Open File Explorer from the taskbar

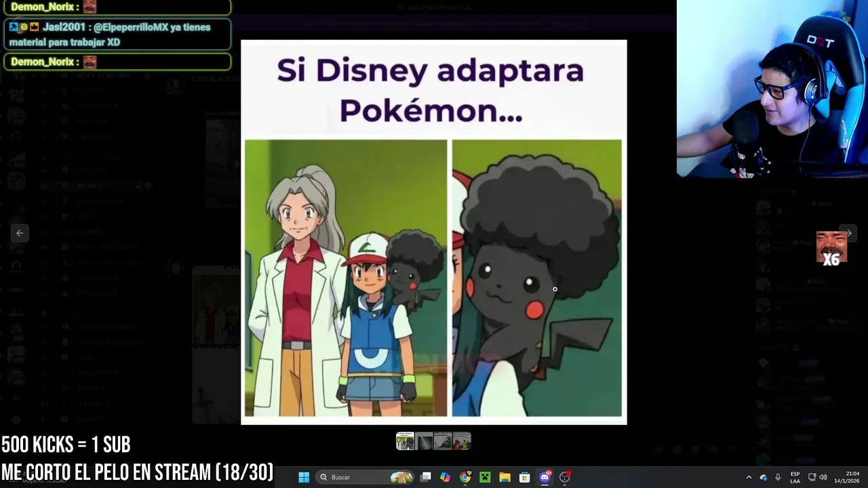pos(505,477)
